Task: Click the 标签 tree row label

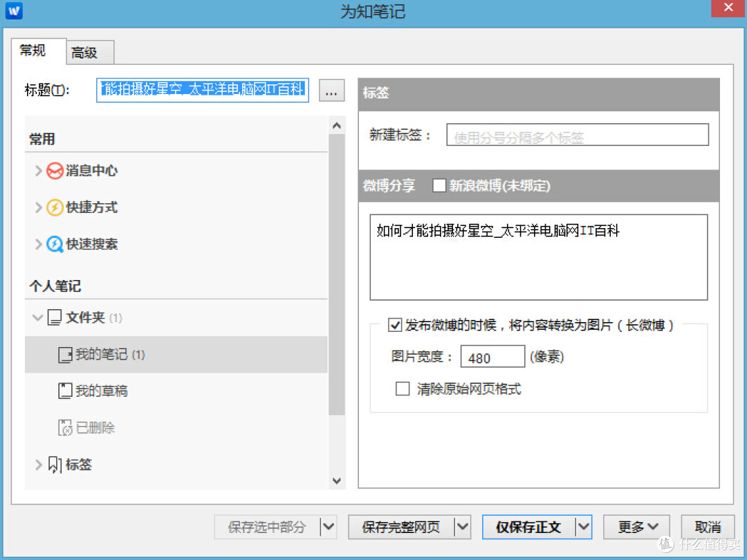Action: coord(79,465)
